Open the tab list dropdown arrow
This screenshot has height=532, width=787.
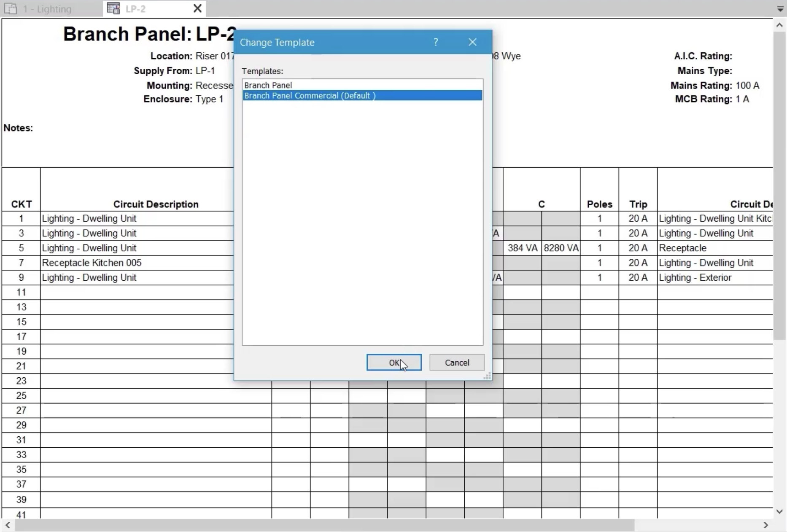click(780, 9)
